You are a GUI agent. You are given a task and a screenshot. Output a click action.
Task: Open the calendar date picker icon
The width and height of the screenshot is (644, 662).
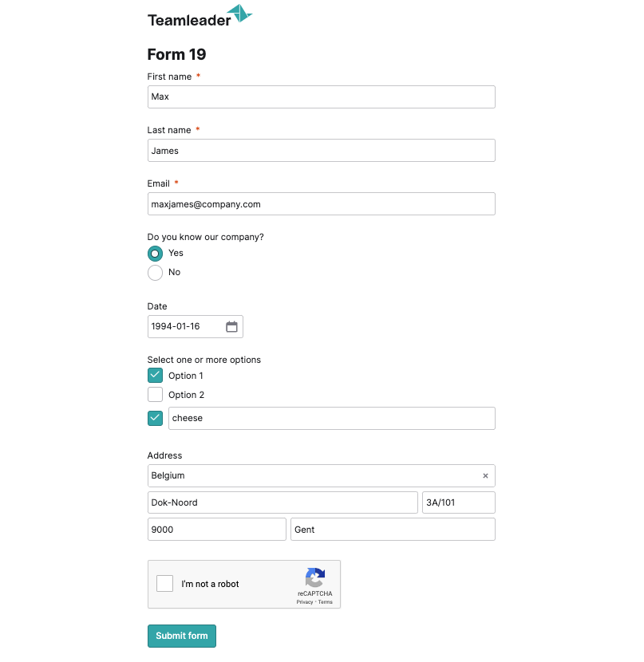point(231,326)
